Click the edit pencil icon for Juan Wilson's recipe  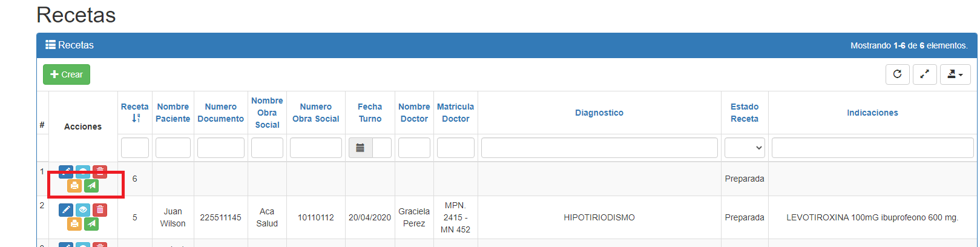pyautogui.click(x=66, y=209)
